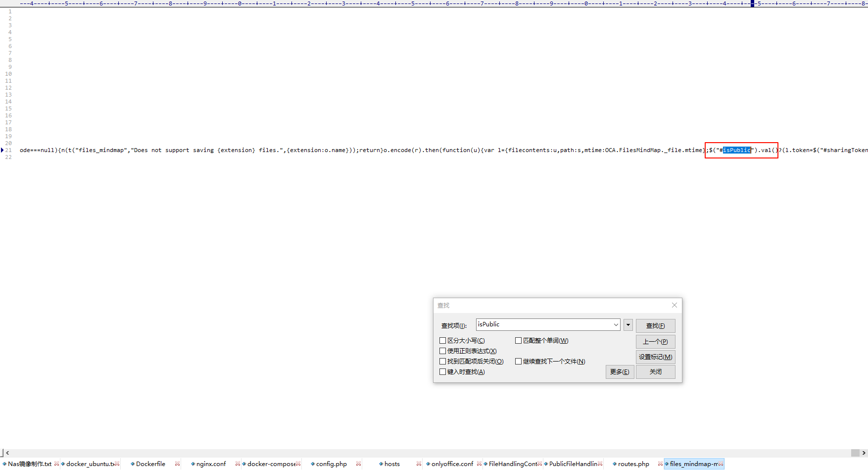Click the word "files_mindmap" in line 21
Viewport: 868px width, 470px height.
[101, 150]
